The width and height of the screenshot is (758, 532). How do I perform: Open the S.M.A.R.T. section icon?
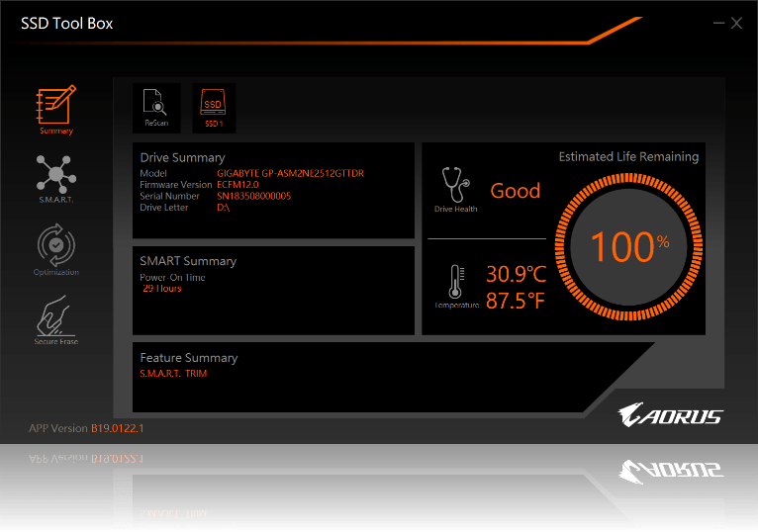pos(56,177)
